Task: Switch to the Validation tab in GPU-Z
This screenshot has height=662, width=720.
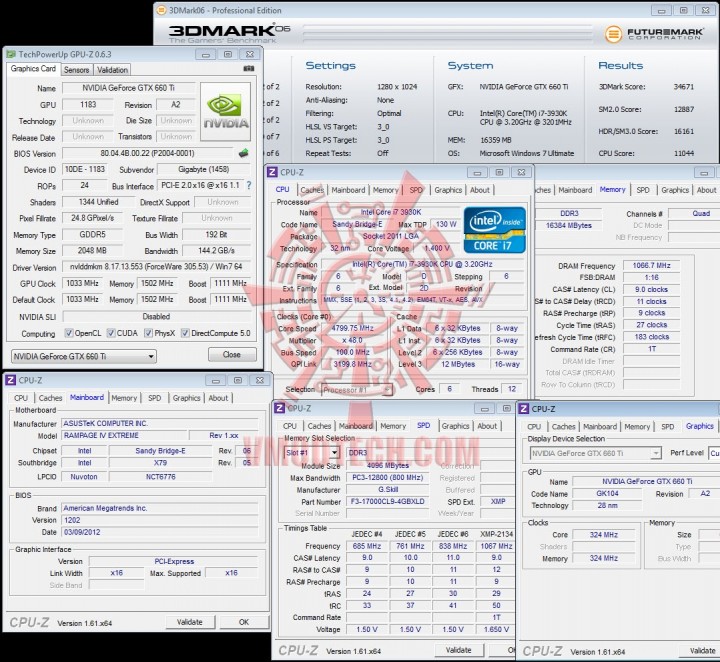Action: (112, 70)
